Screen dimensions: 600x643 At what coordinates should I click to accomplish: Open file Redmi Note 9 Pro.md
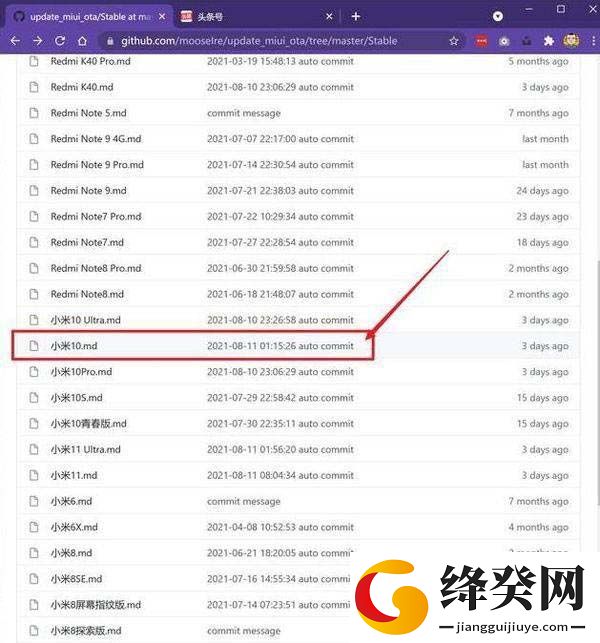pyautogui.click(x=97, y=165)
